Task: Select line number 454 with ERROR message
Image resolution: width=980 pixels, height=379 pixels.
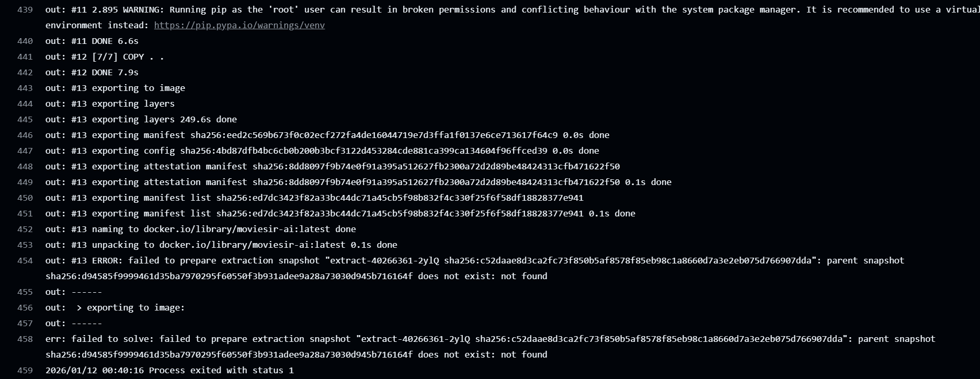Action: (x=25, y=260)
